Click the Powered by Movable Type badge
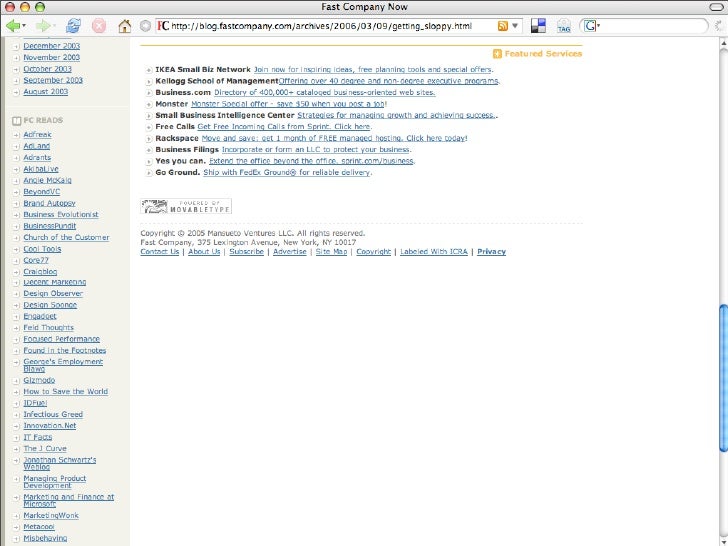 [x=186, y=206]
